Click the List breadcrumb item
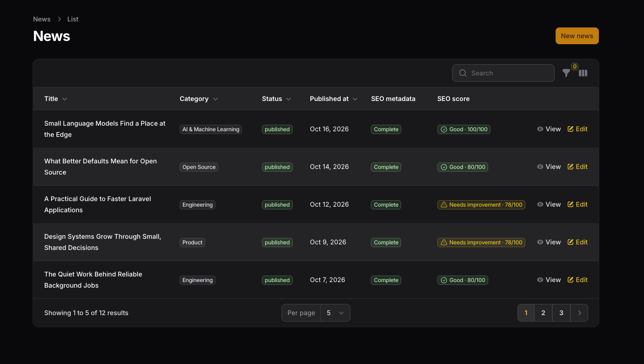Image resolution: width=644 pixels, height=364 pixels. pos(73,19)
